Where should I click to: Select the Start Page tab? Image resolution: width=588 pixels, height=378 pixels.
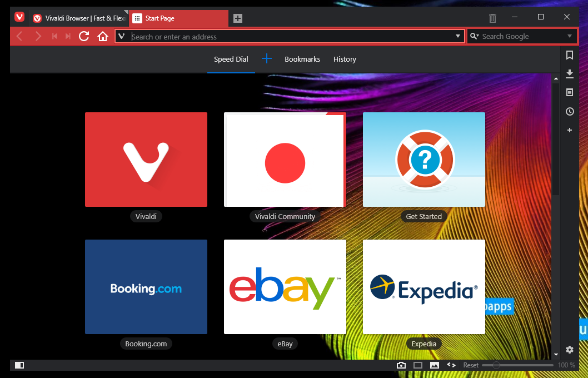click(x=178, y=18)
